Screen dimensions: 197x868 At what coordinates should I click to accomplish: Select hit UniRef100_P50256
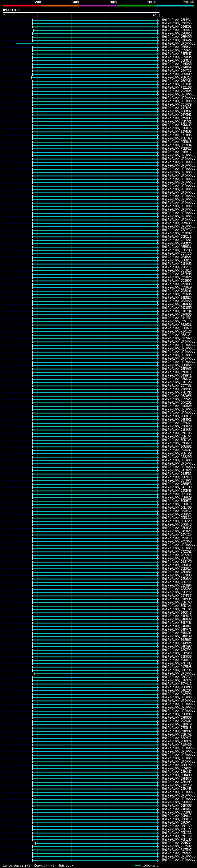(x=177, y=23)
